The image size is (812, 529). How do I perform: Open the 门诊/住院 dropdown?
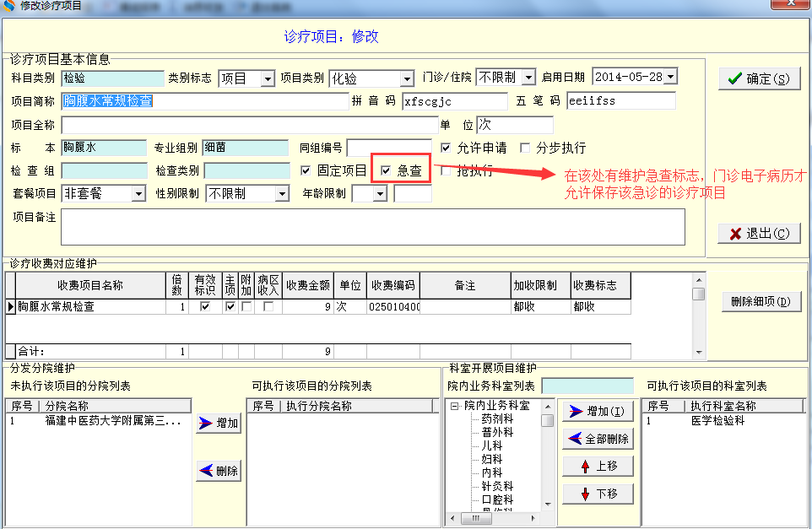point(528,78)
